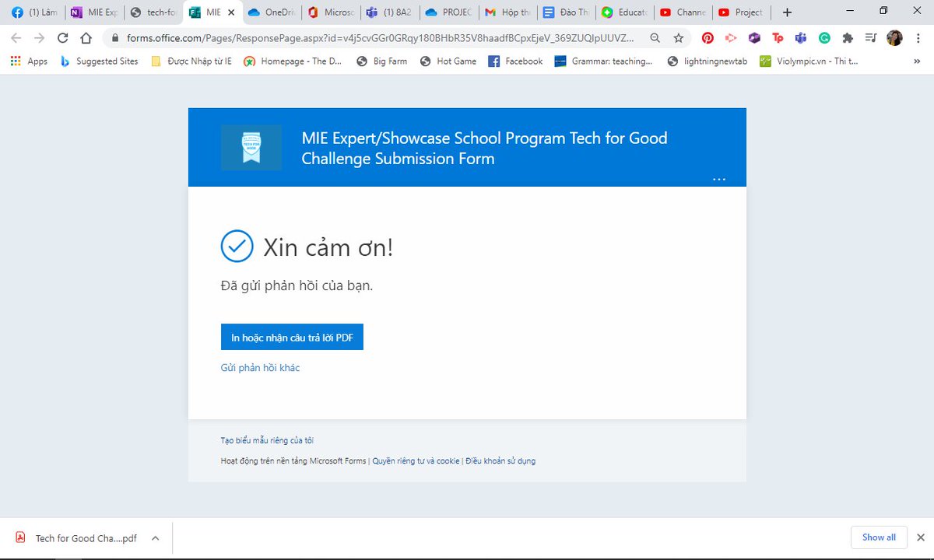Open Quyền riêng tư và cookie link
Screen dimensions: 934x560
pyautogui.click(x=416, y=460)
